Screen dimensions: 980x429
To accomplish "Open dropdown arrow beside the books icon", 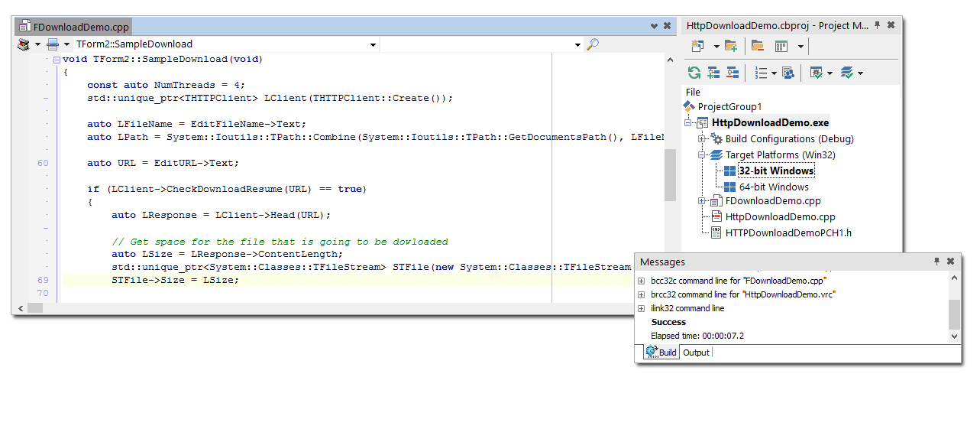I will 37,44.
